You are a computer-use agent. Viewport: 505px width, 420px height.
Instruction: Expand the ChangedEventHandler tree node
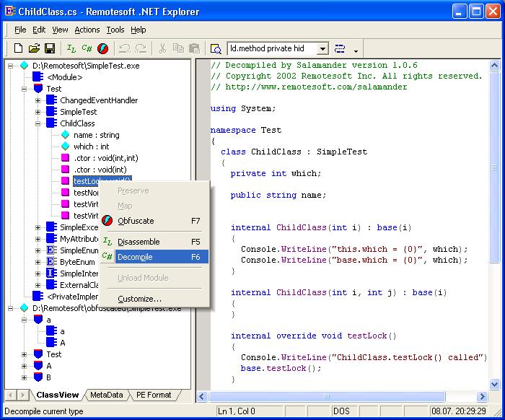(x=38, y=100)
